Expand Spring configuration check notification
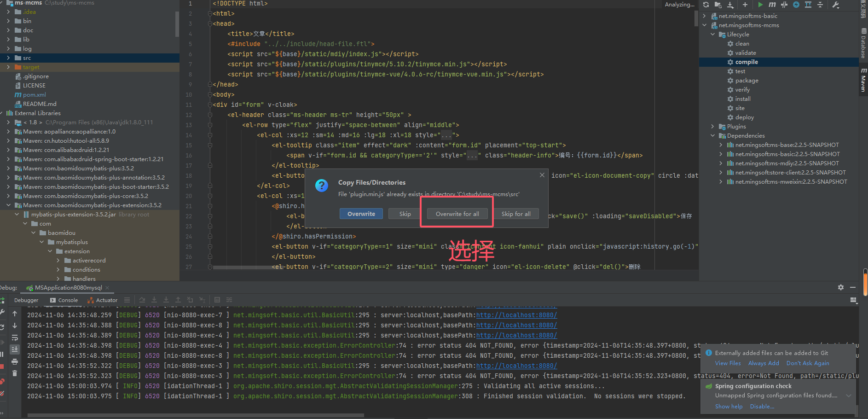The width and height of the screenshot is (868, 419). (x=849, y=396)
